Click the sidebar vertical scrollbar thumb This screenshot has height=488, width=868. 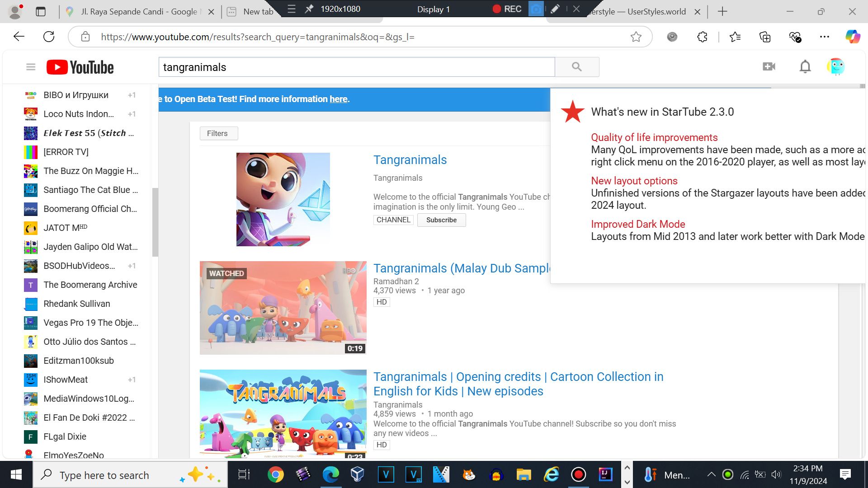[x=155, y=222]
